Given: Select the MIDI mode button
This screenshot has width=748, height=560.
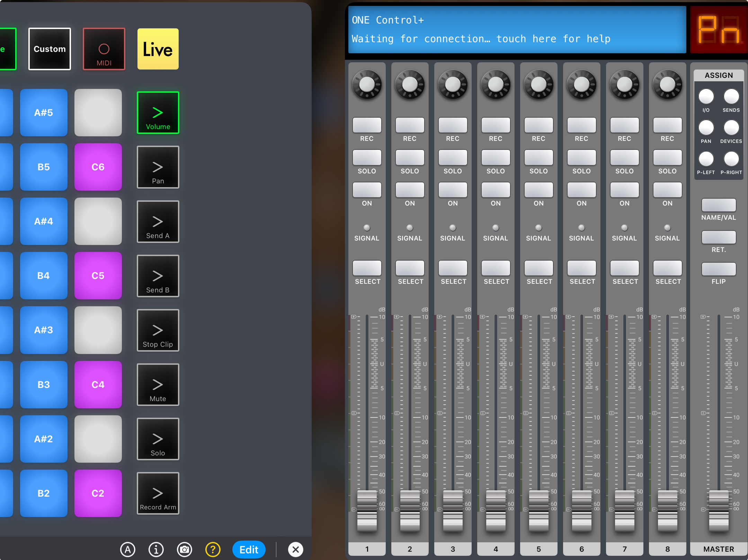Looking at the screenshot, I should tap(104, 49).
